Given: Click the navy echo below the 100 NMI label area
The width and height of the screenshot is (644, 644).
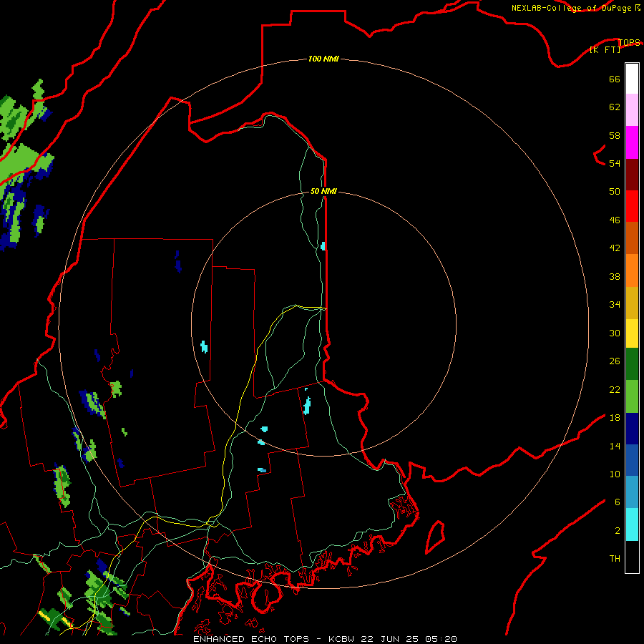Looking at the screenshot, I should (178, 262).
